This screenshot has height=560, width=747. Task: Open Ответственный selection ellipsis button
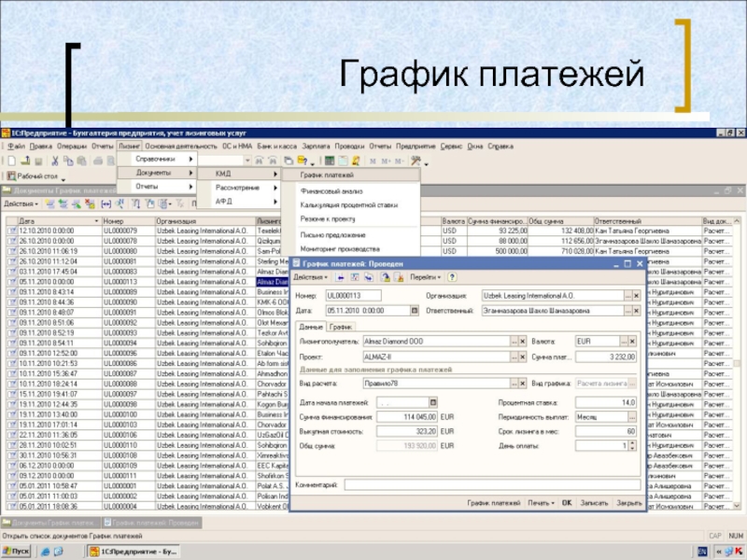(627, 311)
